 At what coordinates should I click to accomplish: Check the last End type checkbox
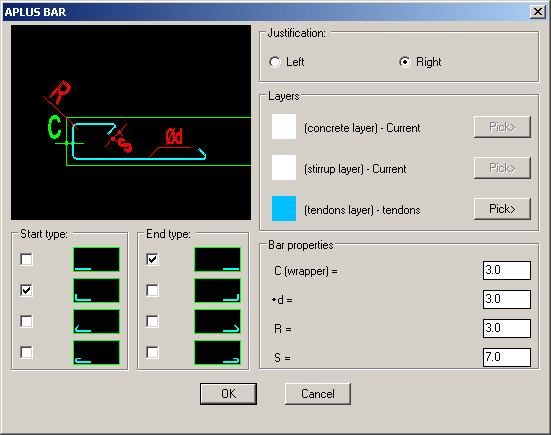(x=152, y=352)
